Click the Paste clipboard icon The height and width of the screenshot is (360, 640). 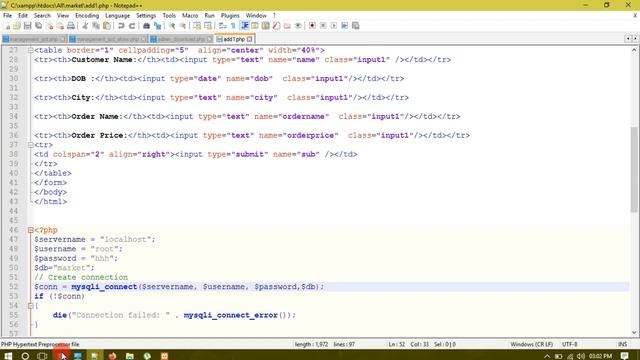(x=107, y=26)
